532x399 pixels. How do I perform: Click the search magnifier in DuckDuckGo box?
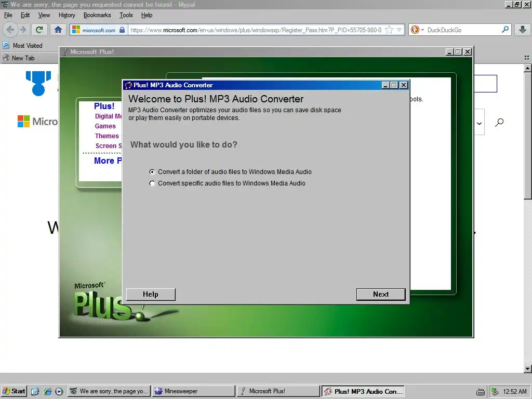pos(505,30)
